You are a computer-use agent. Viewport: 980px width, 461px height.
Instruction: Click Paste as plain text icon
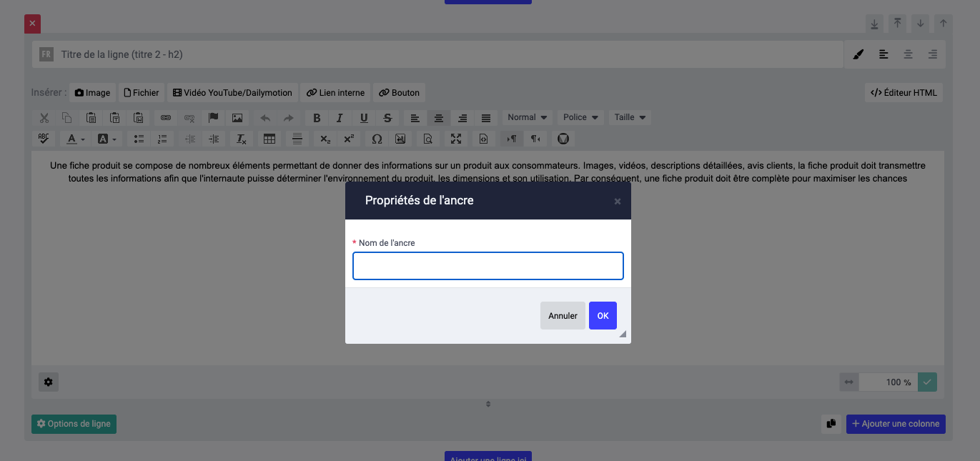coord(114,118)
